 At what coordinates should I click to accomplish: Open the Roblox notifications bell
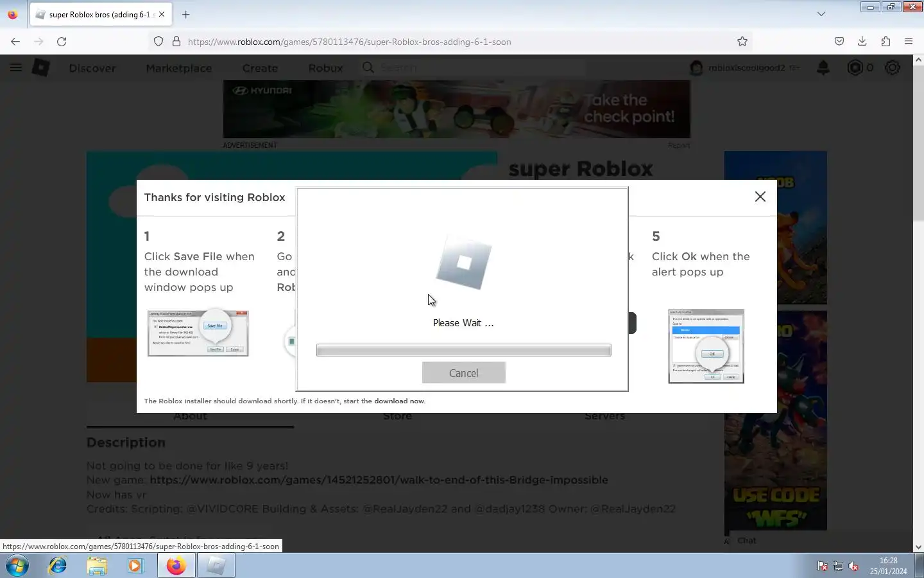(x=823, y=67)
